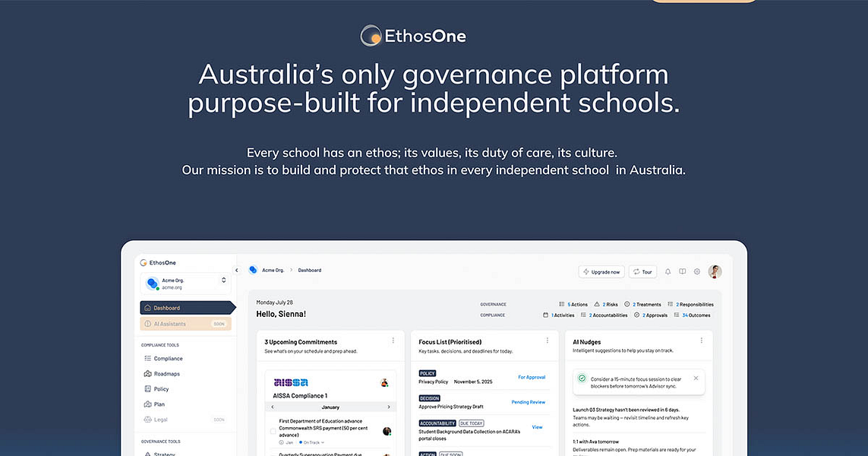Click the Responsibilities list icon
The image size is (868, 456).
point(671,304)
